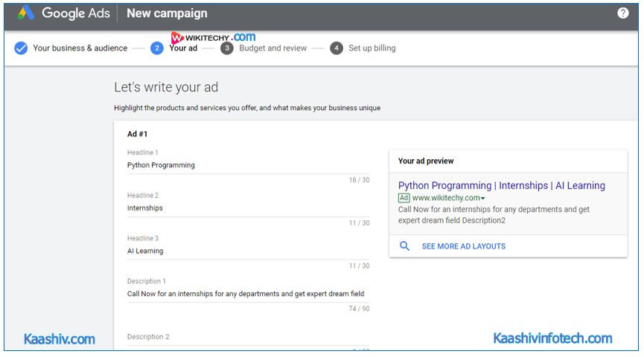Click into Description 1 text field
The width and height of the screenshot is (644, 357).
pyautogui.click(x=248, y=294)
